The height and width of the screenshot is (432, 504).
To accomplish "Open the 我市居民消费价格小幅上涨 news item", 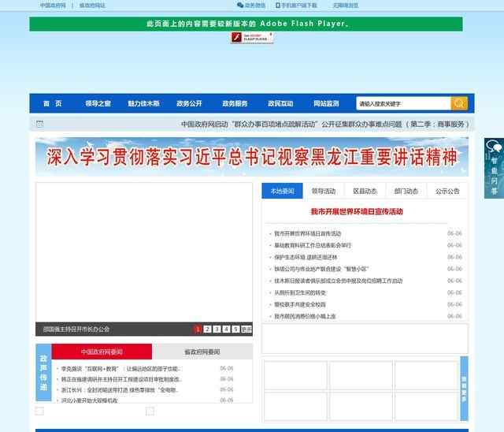I will pyautogui.click(x=305, y=316).
